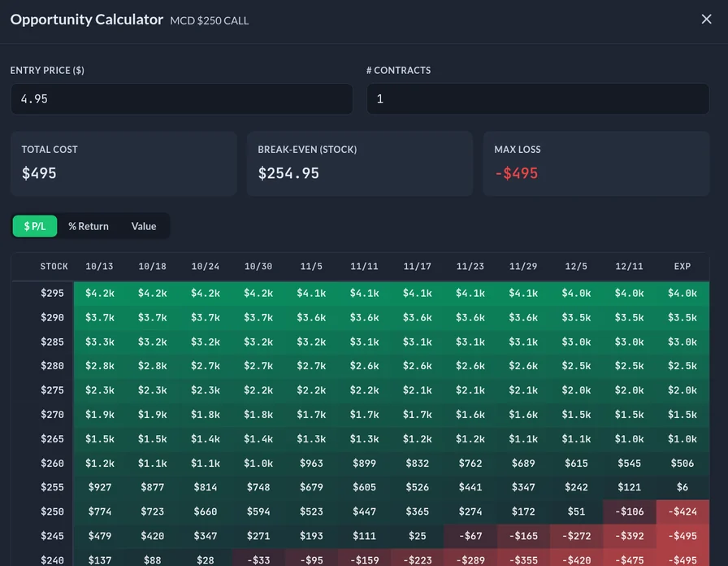The width and height of the screenshot is (728, 566).
Task: Click the Entry Price input field
Action: pos(181,99)
